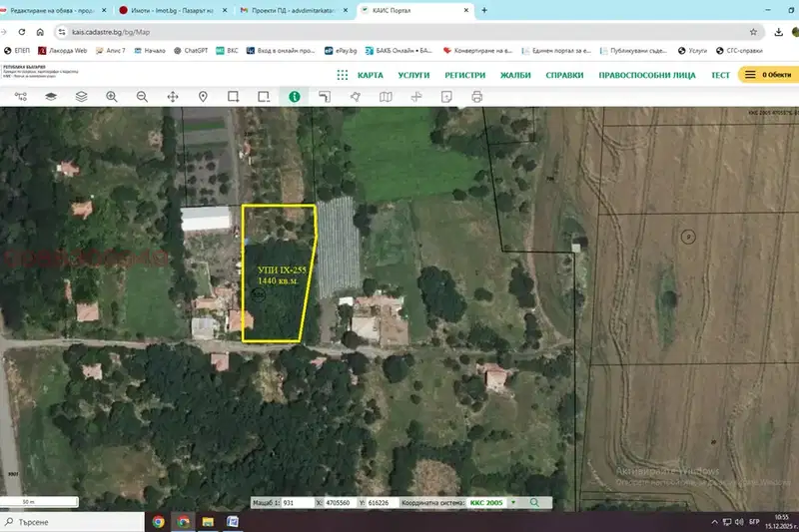Search coordinates with green magnifier icon
Image resolution: width=799 pixels, height=532 pixels.
(534, 502)
